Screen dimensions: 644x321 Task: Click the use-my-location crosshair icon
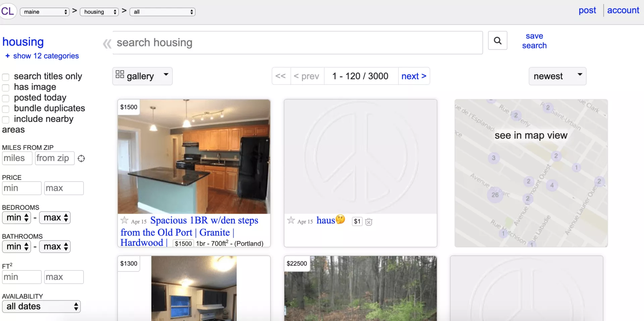[x=81, y=158]
